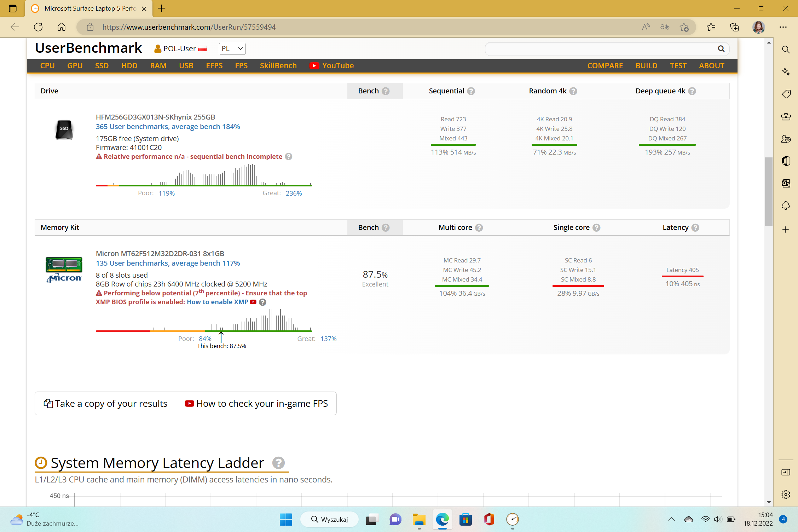Open the PL country dropdown

[x=232, y=49]
